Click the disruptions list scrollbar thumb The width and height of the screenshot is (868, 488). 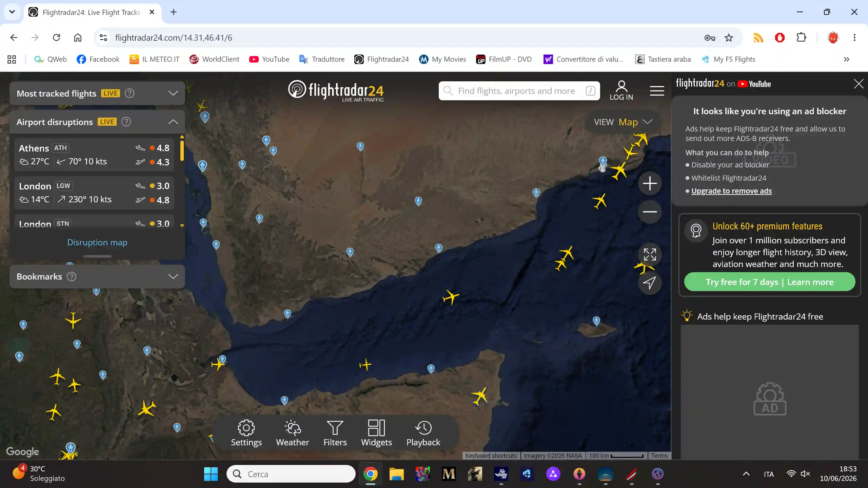click(x=182, y=150)
